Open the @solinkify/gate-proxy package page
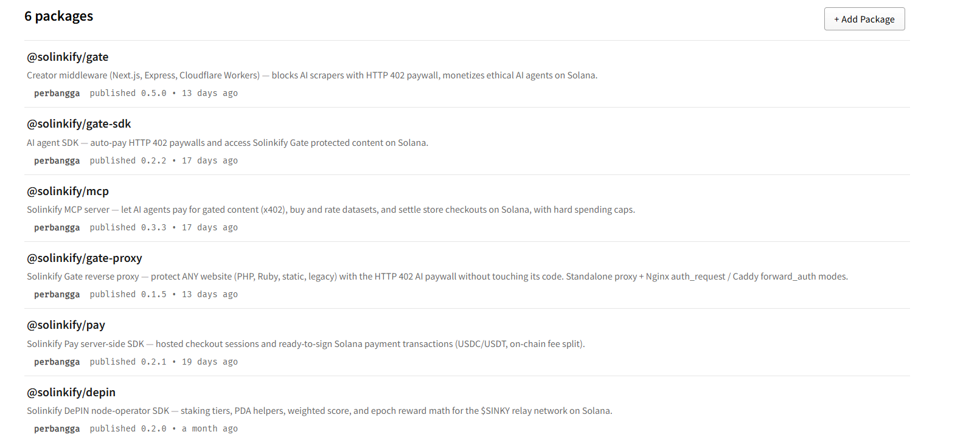Image resolution: width=980 pixels, height=440 pixels. pyautogui.click(x=85, y=258)
